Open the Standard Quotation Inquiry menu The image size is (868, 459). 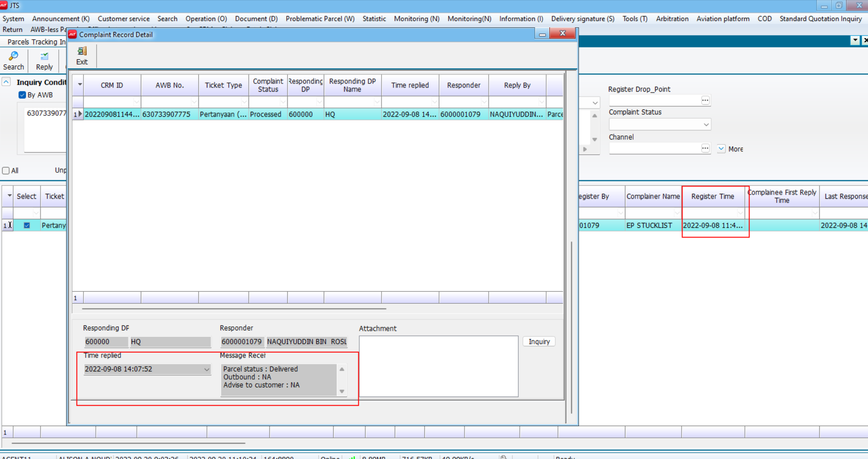point(821,19)
